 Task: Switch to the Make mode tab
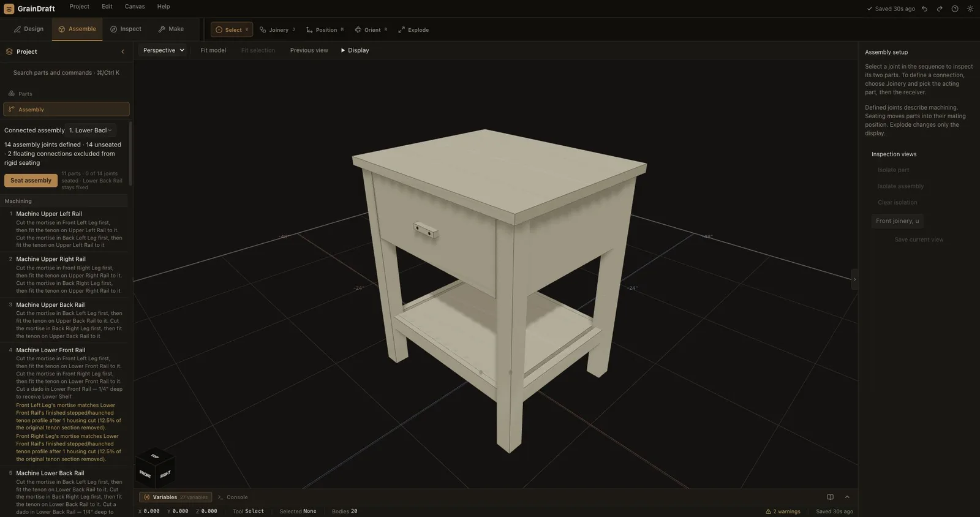coord(171,29)
